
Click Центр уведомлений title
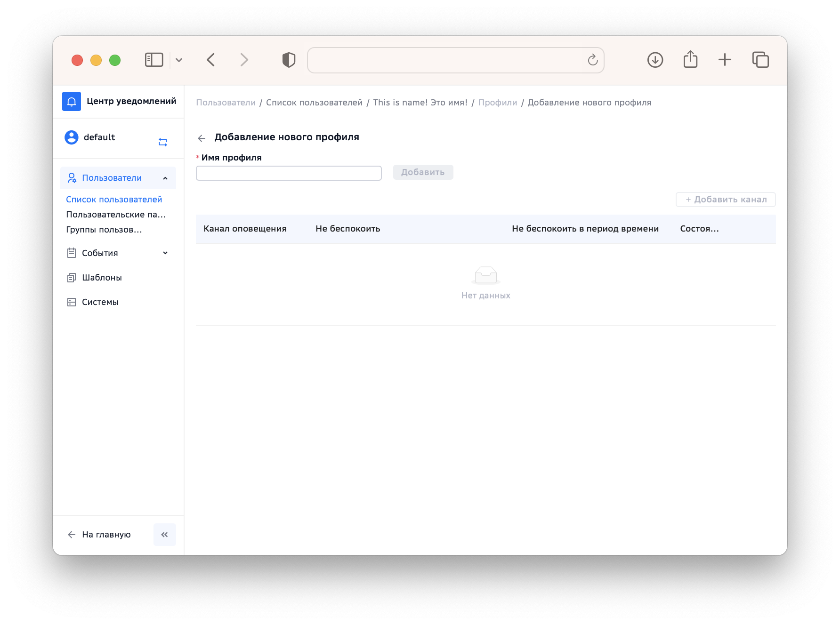pos(131,101)
